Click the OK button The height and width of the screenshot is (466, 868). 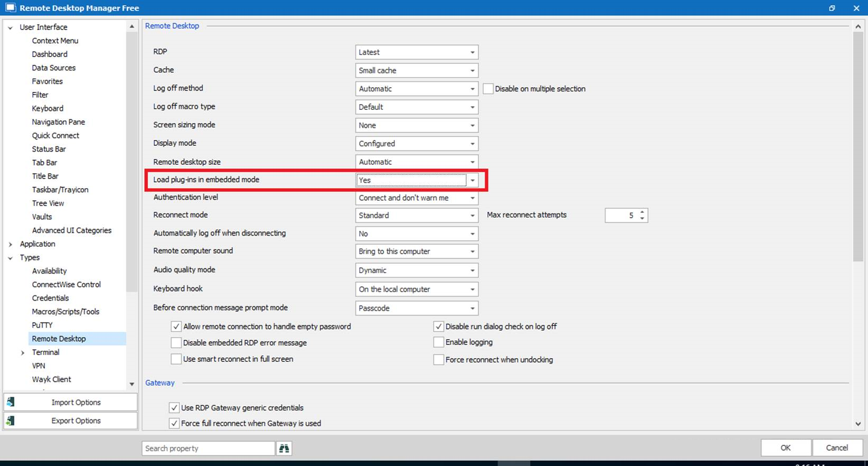point(785,448)
